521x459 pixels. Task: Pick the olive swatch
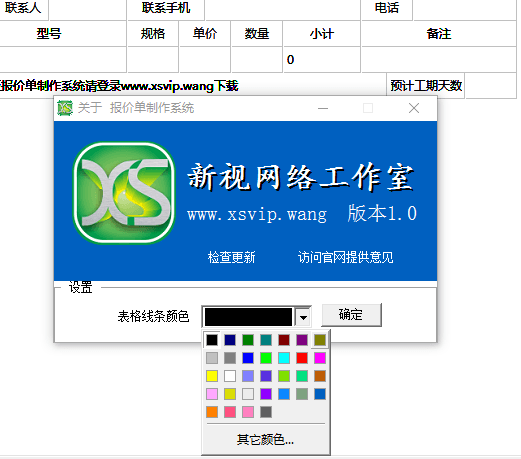click(320, 340)
